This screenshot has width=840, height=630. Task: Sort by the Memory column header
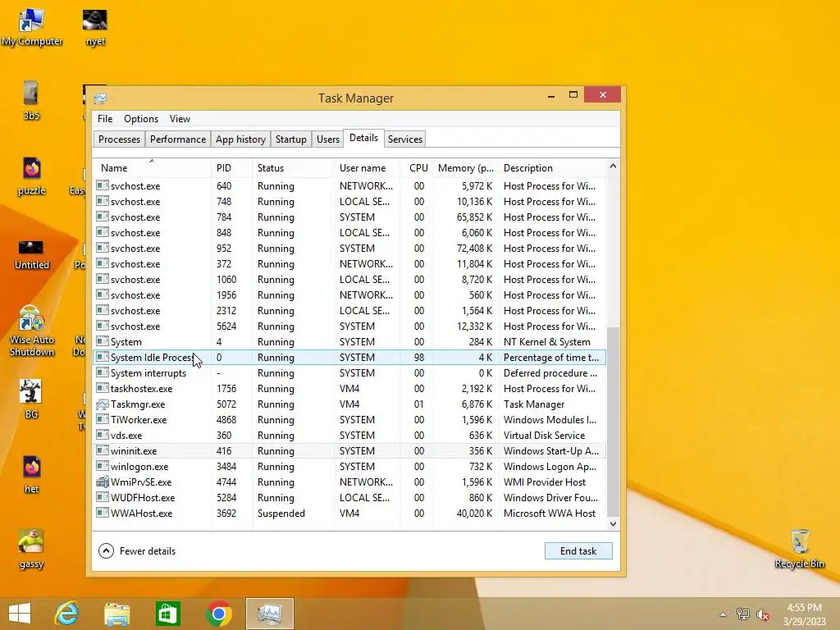point(465,167)
